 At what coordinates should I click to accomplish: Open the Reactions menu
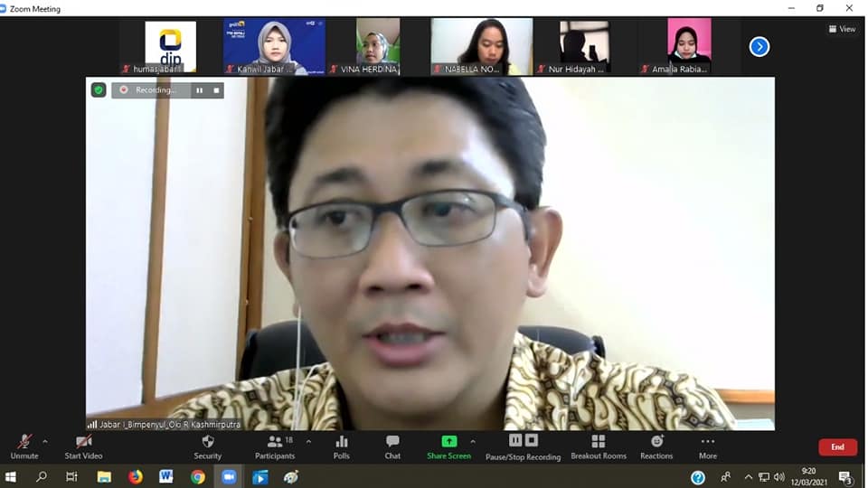click(x=656, y=445)
